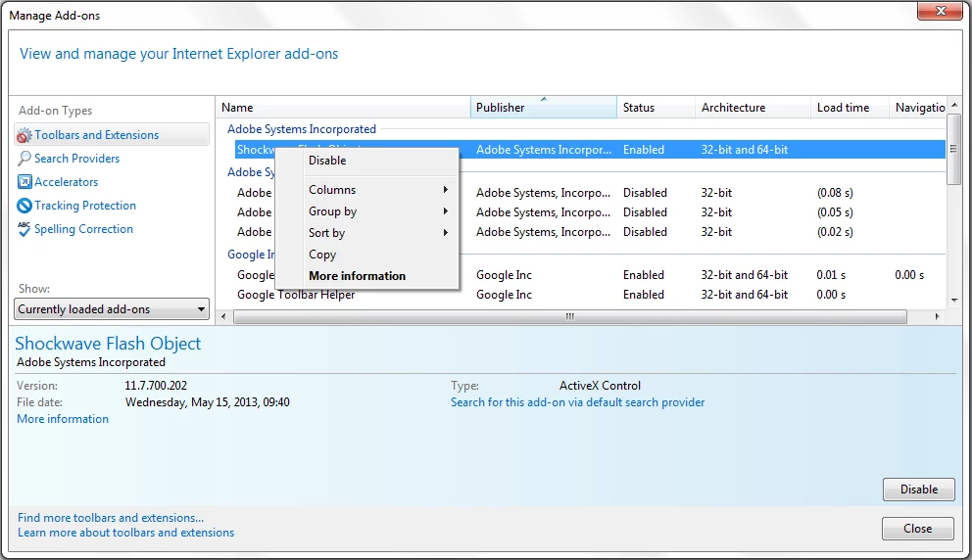
Task: Click Search for this add-on via default search provider
Action: point(577,402)
